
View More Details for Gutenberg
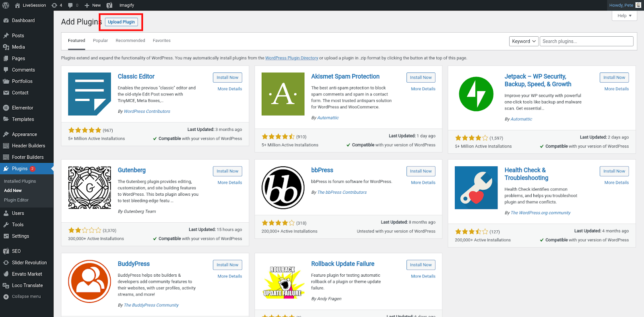(x=230, y=183)
